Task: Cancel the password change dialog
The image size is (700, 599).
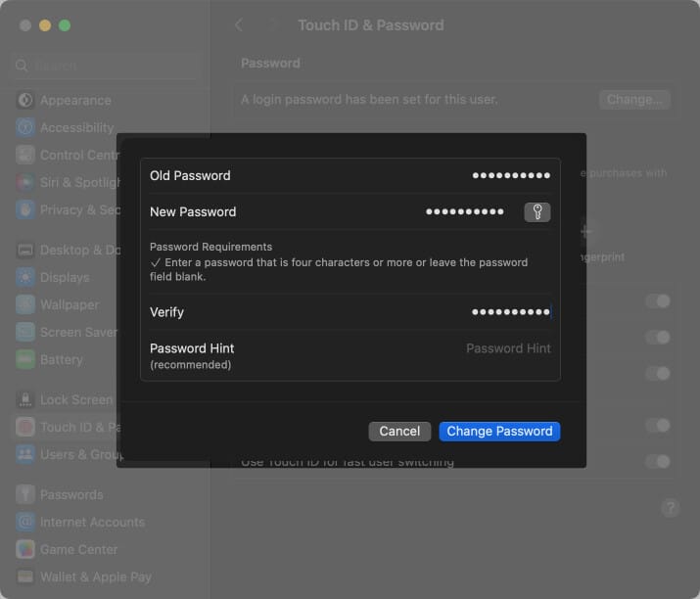Action: pos(399,432)
